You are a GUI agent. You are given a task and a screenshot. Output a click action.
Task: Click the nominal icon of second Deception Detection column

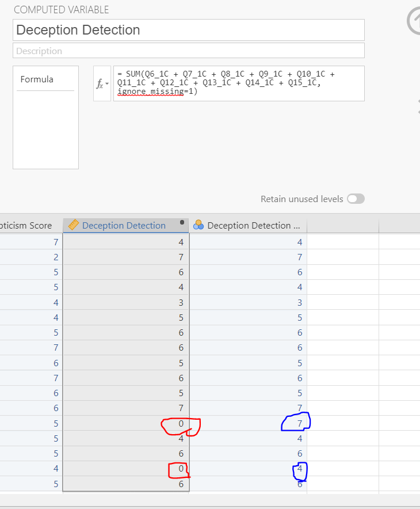click(x=198, y=225)
